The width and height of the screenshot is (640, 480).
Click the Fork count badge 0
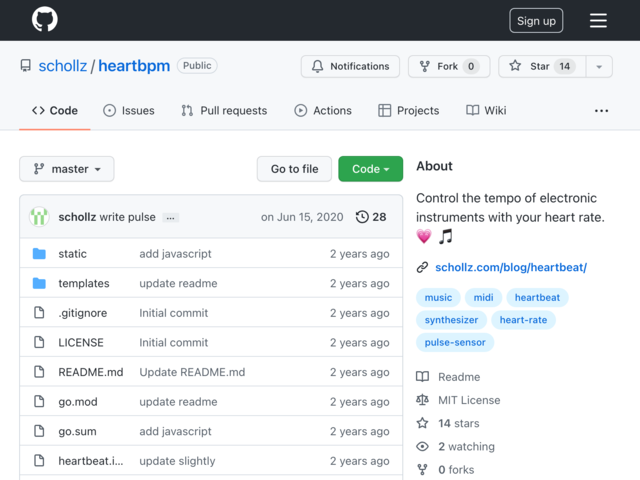471,66
